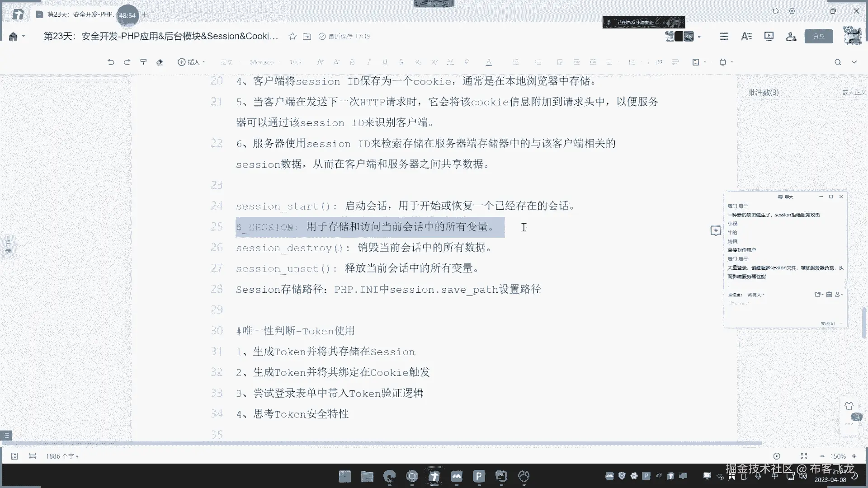Click the clear formatting eraser icon
The image size is (868, 488).
(160, 62)
